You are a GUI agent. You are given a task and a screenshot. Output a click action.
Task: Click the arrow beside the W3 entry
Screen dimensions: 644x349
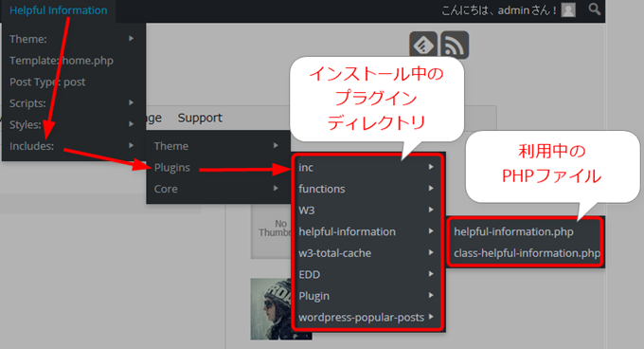(x=431, y=210)
